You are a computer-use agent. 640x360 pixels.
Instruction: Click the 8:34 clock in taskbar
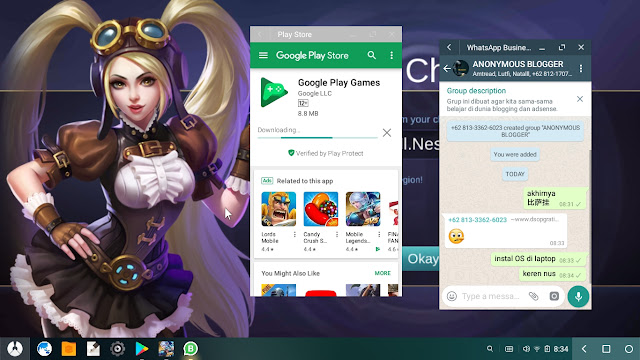click(x=561, y=349)
